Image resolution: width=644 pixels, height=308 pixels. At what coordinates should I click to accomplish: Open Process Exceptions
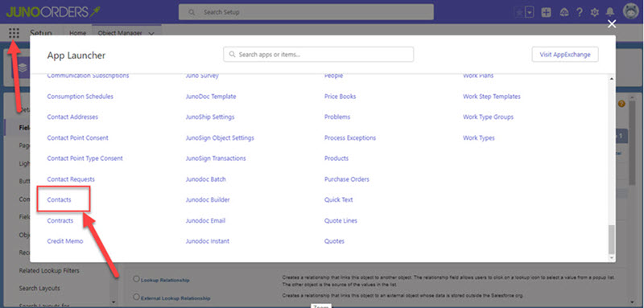tap(350, 138)
